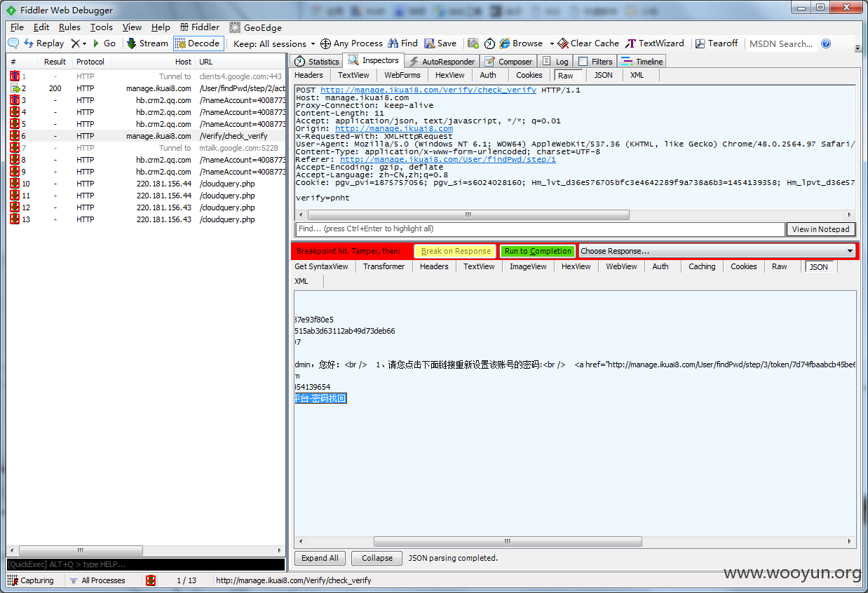This screenshot has height=593, width=868.
Task: Click Expand All button
Action: click(x=320, y=558)
